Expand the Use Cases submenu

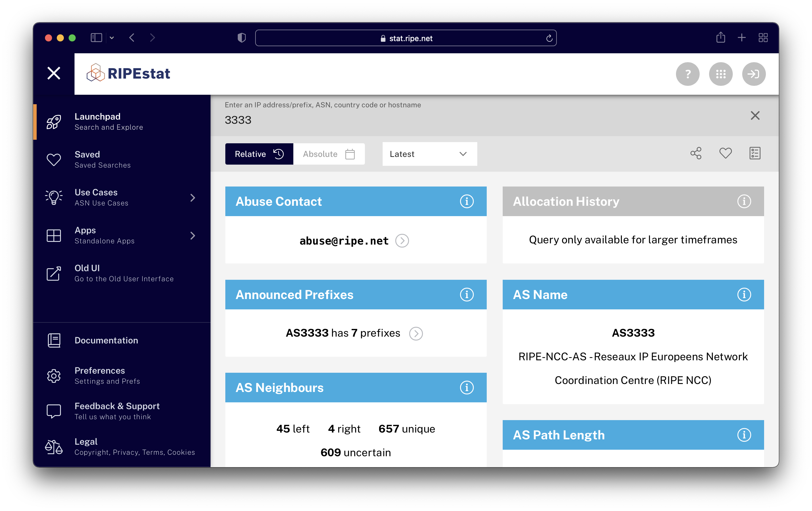coord(193,198)
